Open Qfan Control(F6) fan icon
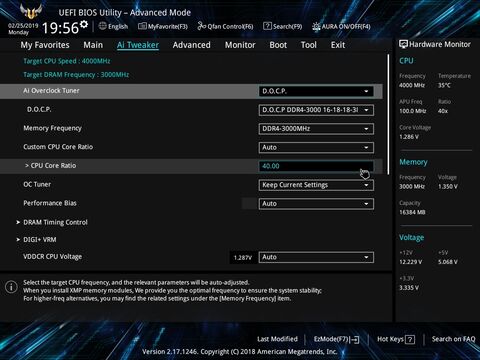 (x=202, y=26)
